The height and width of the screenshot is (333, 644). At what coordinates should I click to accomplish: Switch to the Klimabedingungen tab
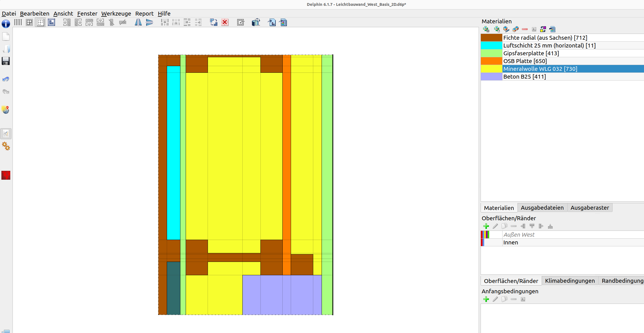point(570,281)
